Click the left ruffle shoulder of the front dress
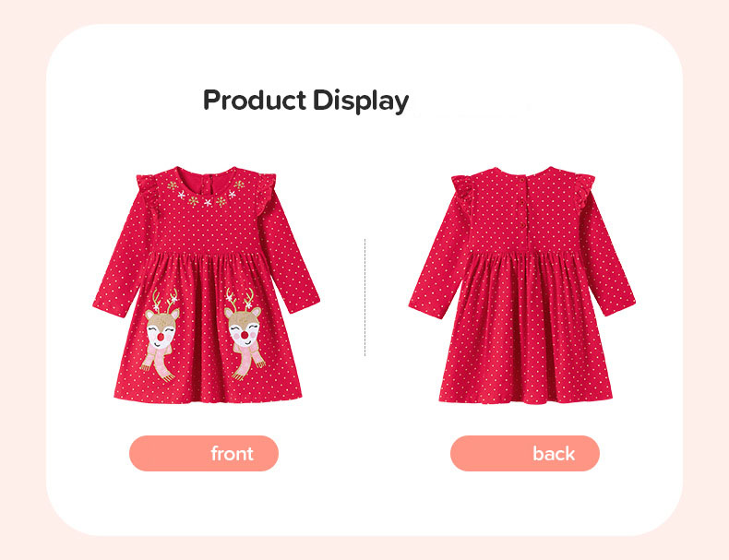Screen dimensions: 729x560 pyautogui.click(x=148, y=193)
